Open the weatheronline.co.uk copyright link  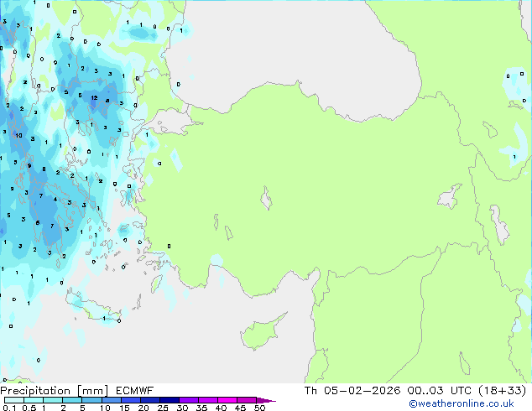462,403
